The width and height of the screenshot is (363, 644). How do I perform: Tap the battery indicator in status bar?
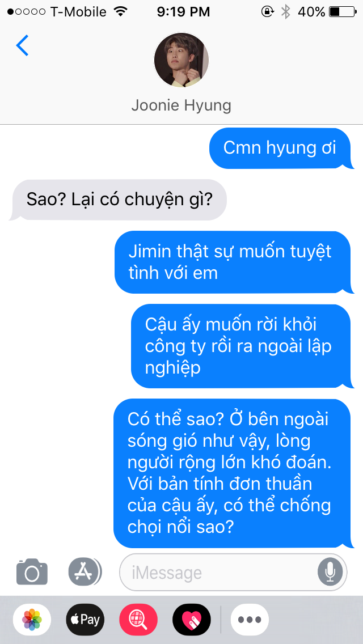pyautogui.click(x=343, y=12)
